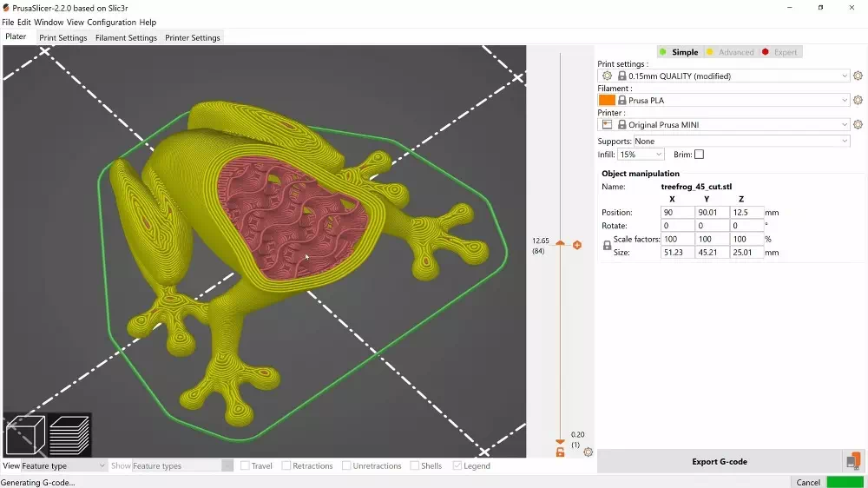Open the layer slider settings gear icon
Screen dimensions: 868x488
click(589, 452)
